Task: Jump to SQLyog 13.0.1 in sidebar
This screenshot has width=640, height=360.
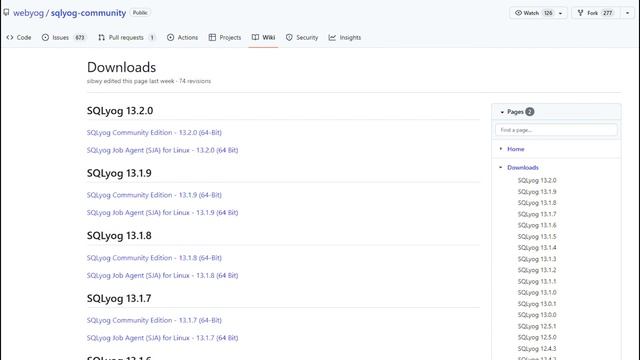Action: click(537, 304)
